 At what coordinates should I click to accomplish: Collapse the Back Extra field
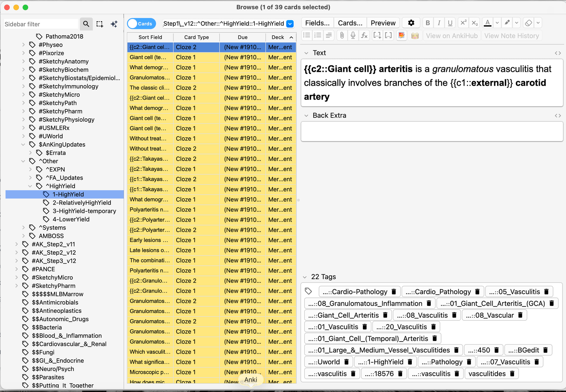tap(306, 116)
